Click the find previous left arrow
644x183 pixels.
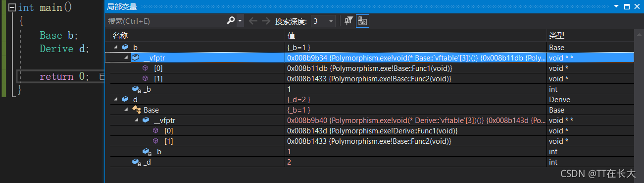pos(253,21)
